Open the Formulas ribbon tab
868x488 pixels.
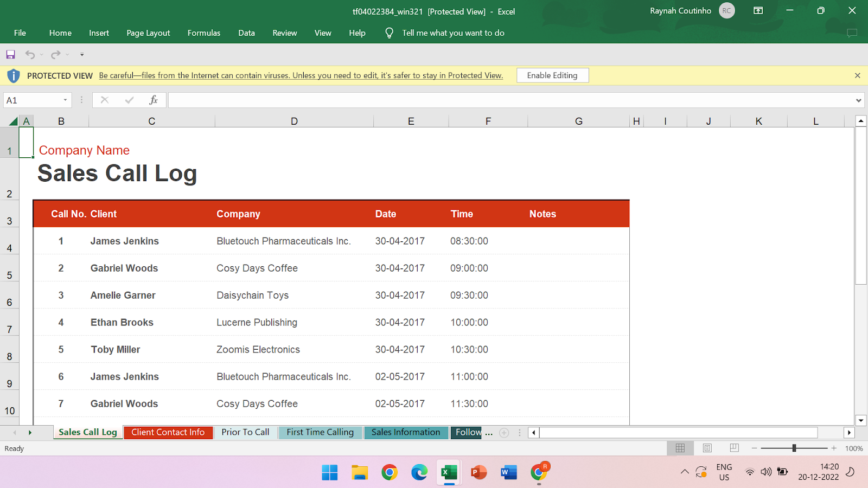(x=203, y=33)
